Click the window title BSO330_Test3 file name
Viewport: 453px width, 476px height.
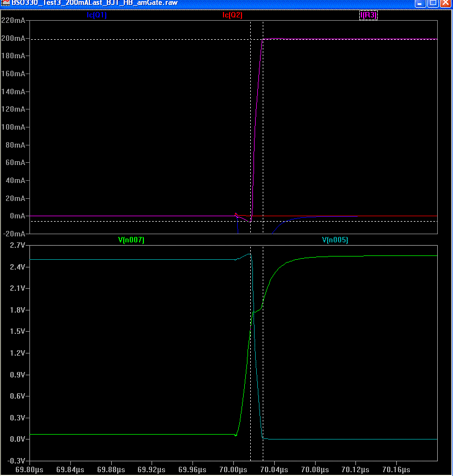pos(94,3)
